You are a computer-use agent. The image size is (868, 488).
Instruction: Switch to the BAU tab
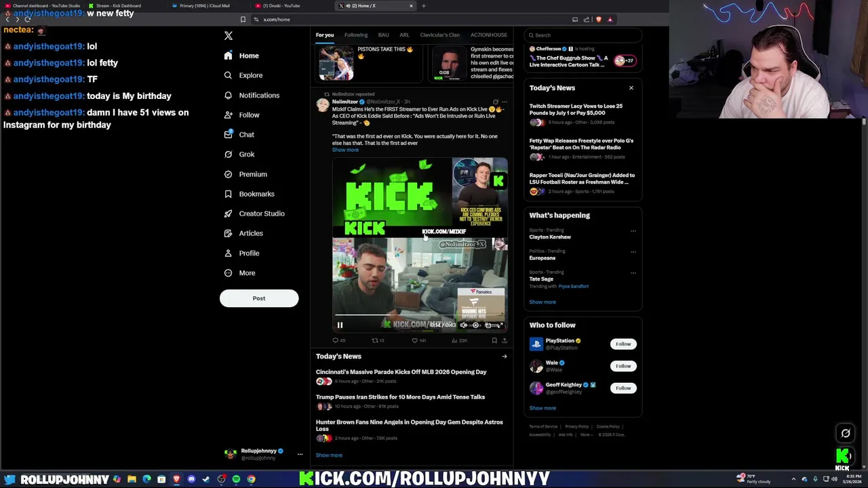(x=383, y=35)
